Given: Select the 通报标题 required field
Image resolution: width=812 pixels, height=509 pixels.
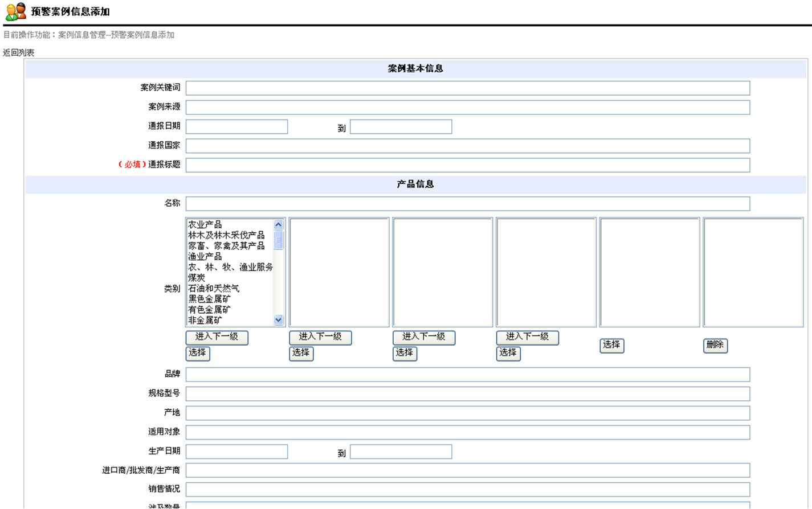Looking at the screenshot, I should [x=467, y=165].
